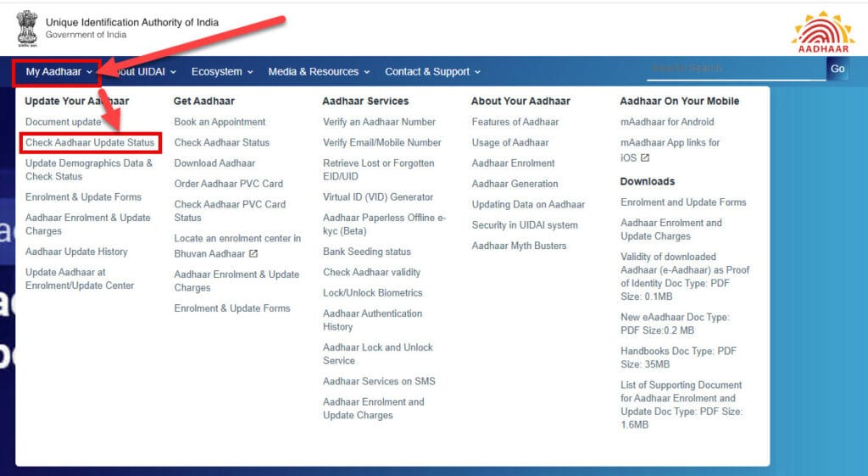Go to Features of Aadhaar
Screen dimensions: 868x476
[x=515, y=122]
